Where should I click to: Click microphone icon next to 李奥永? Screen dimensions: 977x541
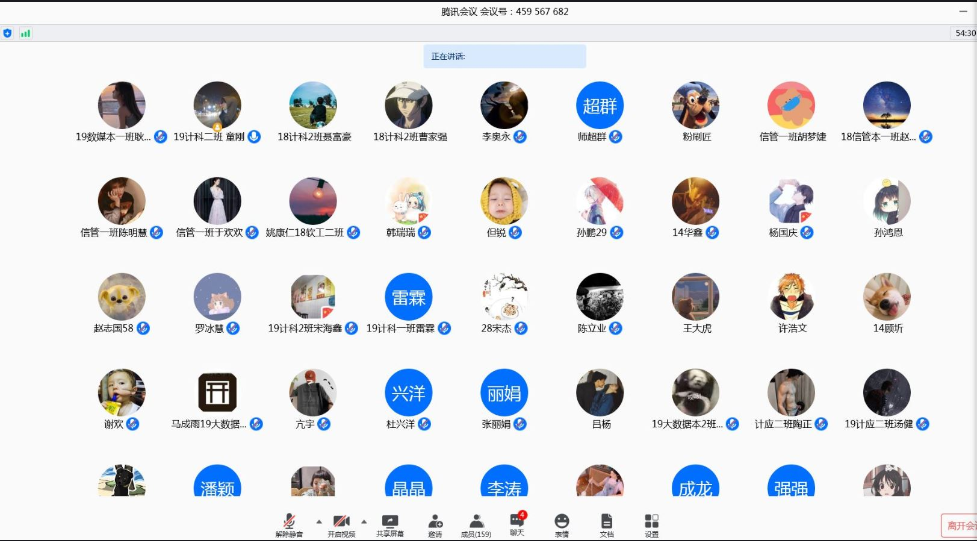(520, 137)
